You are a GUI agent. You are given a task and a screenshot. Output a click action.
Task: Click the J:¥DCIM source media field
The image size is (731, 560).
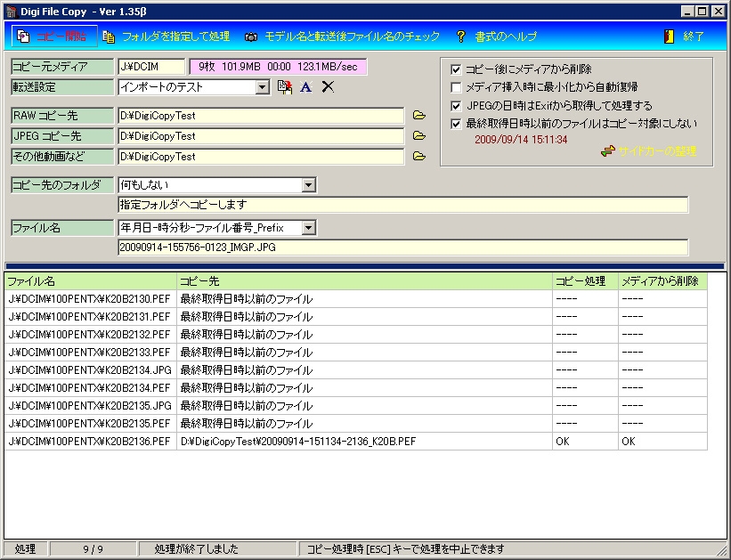pos(151,67)
